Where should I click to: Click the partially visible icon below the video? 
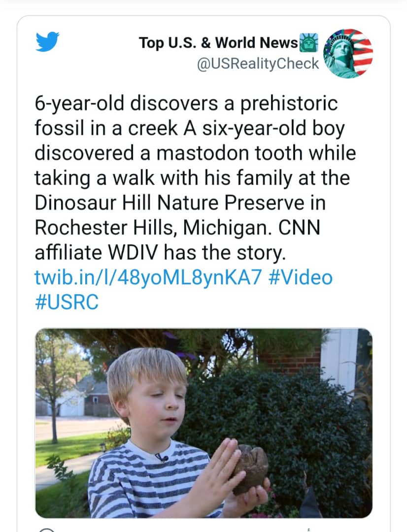click(x=47, y=530)
